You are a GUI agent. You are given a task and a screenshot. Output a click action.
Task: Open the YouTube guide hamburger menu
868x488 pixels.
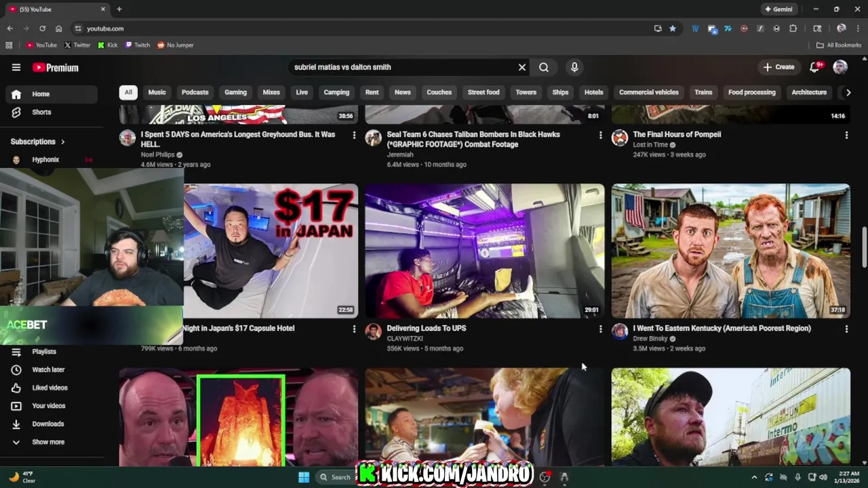point(16,67)
